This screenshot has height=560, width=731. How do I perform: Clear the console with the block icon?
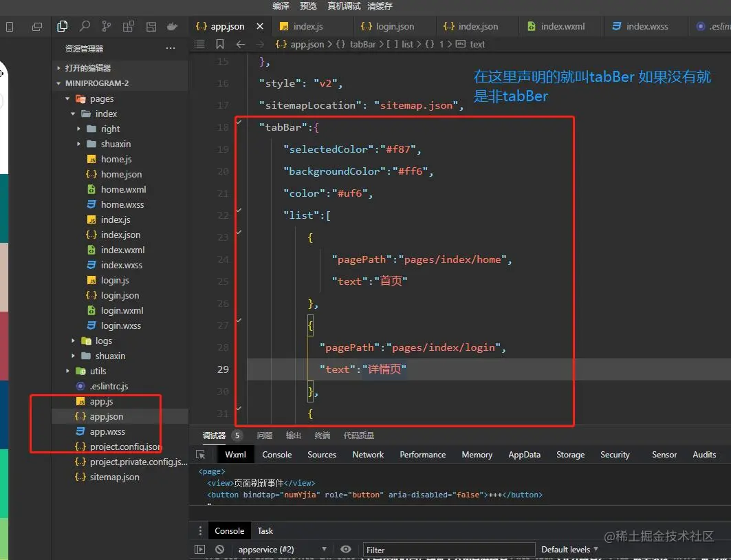220,549
